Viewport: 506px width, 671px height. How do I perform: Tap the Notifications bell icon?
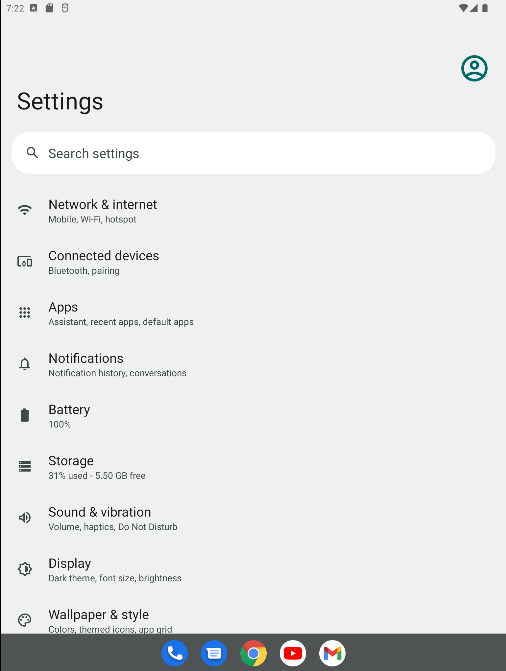pos(25,364)
